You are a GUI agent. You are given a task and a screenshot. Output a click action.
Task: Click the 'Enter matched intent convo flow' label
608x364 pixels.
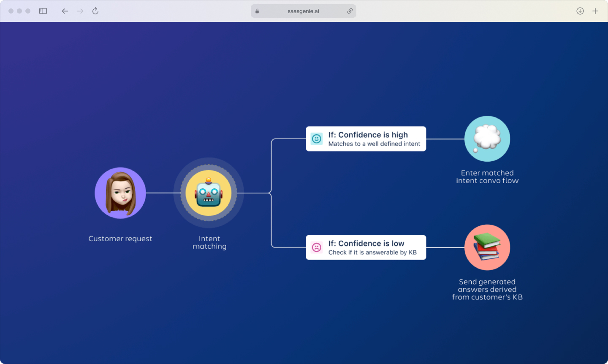(x=487, y=177)
